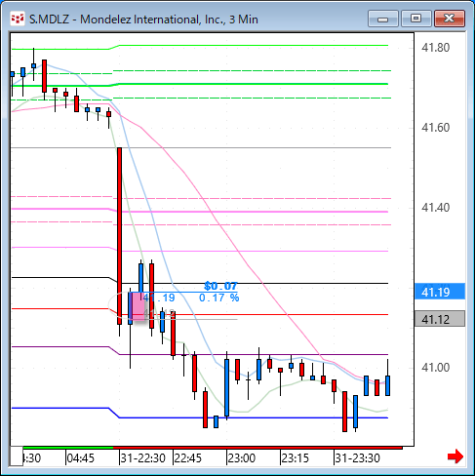Viewport: 475px width, 476px height.
Task: Click the 41.80 price axis label
Action: click(x=435, y=48)
